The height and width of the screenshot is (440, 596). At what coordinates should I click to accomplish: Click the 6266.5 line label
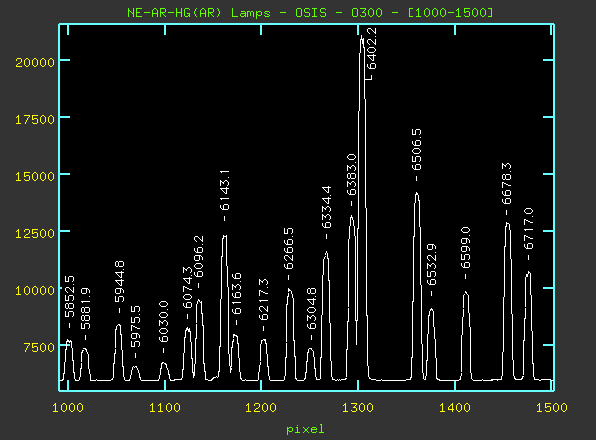pyautogui.click(x=288, y=248)
